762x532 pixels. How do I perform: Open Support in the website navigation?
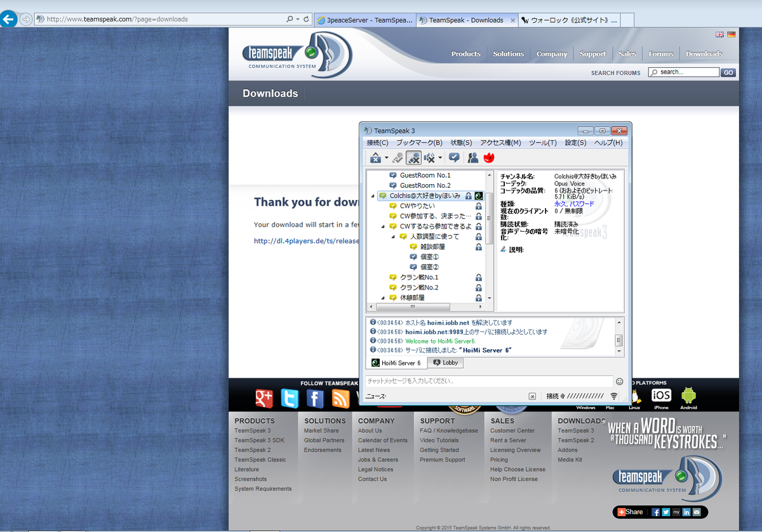point(592,54)
